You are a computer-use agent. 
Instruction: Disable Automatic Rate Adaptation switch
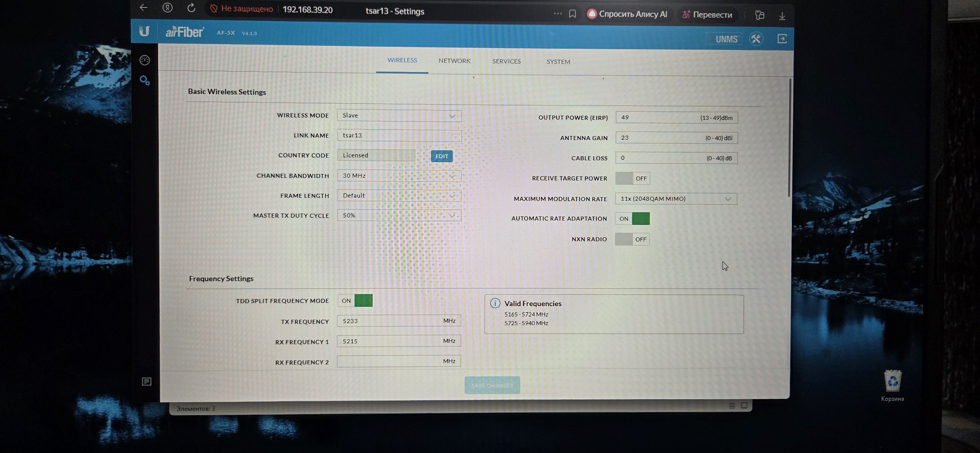(x=632, y=218)
